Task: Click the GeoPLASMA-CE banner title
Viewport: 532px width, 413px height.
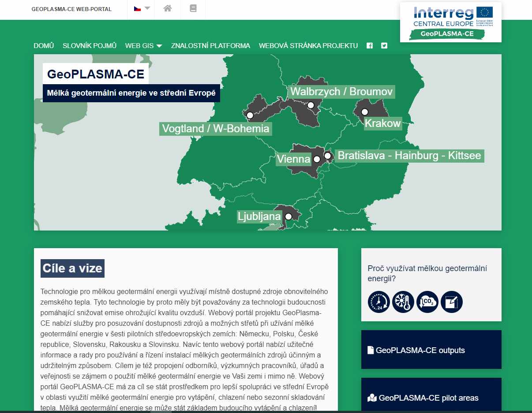Action: coord(96,74)
